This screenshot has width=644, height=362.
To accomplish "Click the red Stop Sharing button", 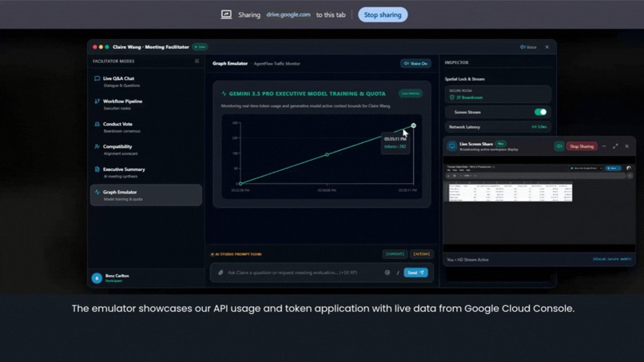I will tap(582, 146).
